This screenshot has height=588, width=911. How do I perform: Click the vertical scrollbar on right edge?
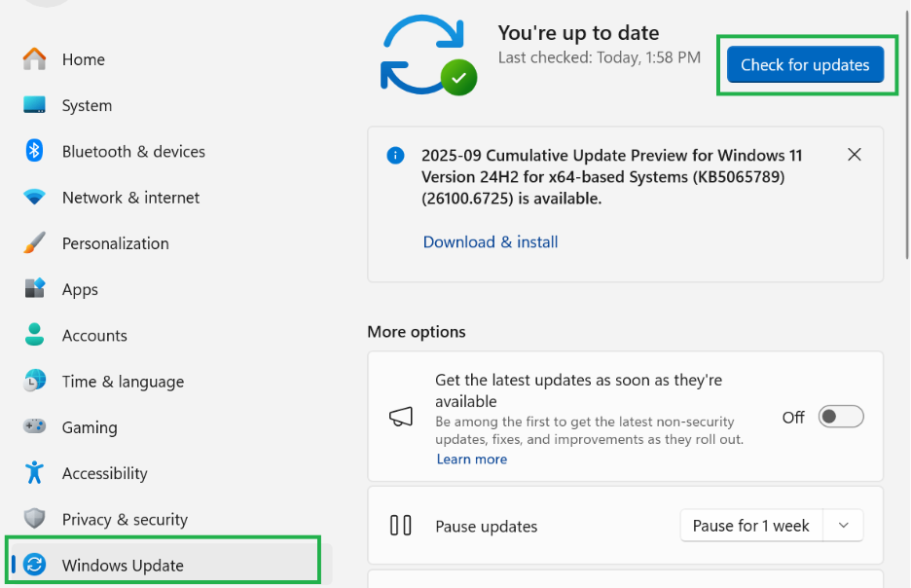[907, 133]
